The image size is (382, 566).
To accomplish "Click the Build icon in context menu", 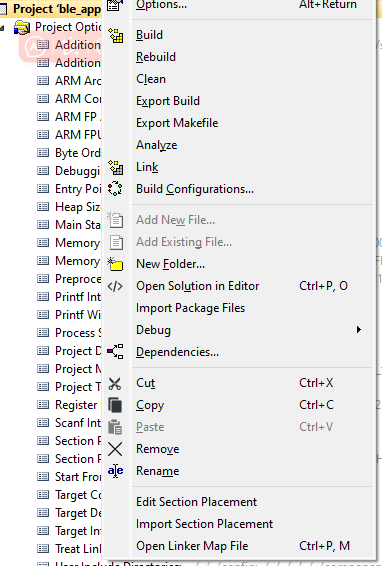I will [x=116, y=35].
